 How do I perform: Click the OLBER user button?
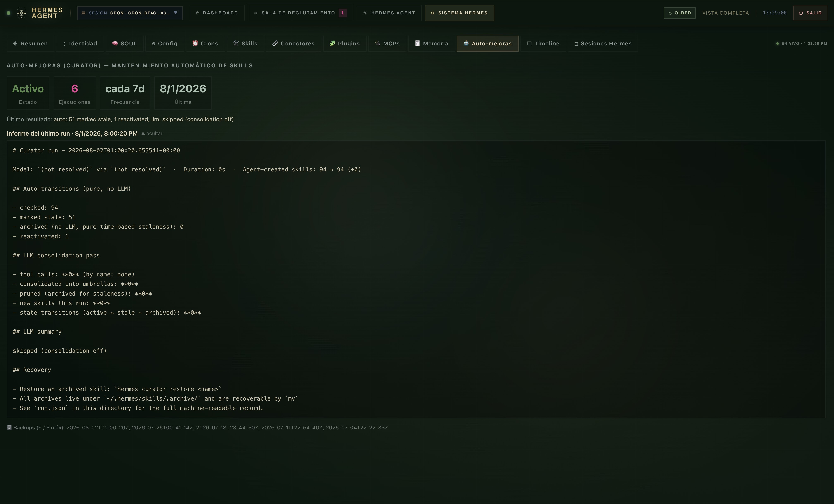[x=680, y=13]
